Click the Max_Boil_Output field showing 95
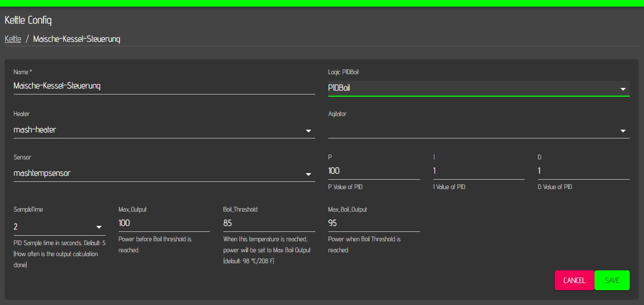This screenshot has height=305, width=644. click(374, 223)
